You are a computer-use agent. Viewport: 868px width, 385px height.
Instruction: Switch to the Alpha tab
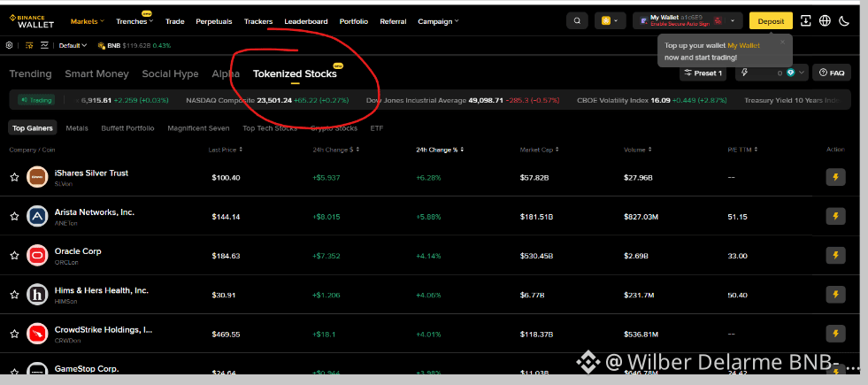[226, 73]
